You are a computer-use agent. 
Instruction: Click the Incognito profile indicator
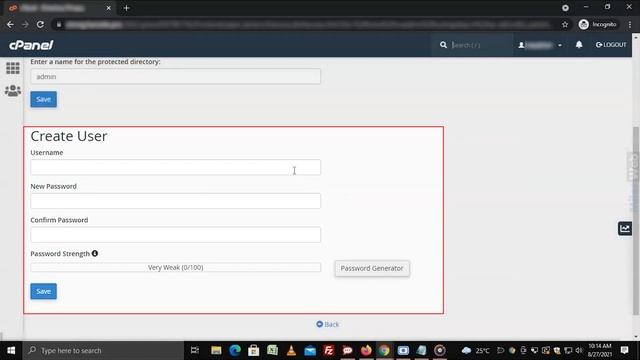(x=598, y=24)
